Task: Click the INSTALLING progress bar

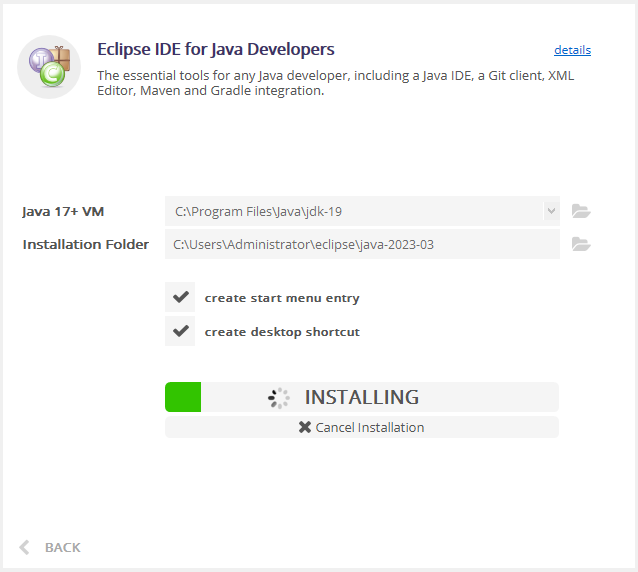Action: (x=362, y=397)
